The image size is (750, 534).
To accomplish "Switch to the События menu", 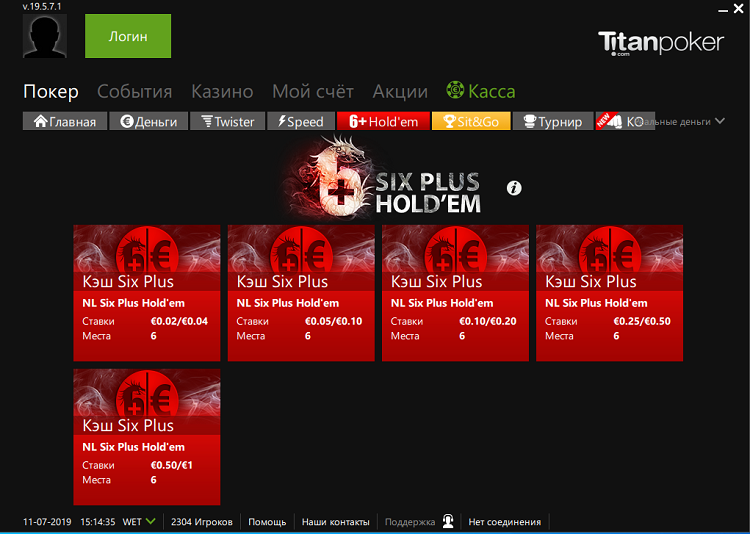I will 134,92.
